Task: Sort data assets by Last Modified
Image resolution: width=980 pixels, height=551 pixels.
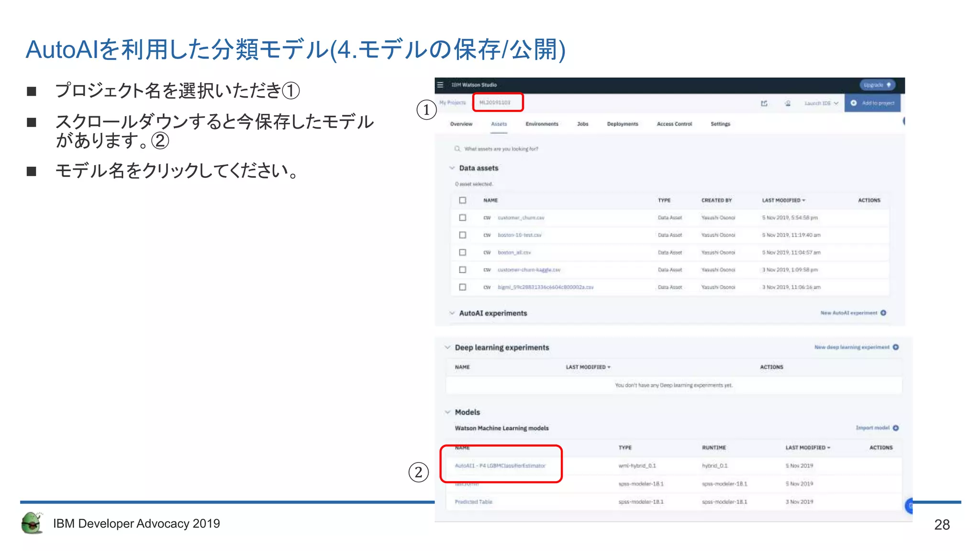Action: click(x=784, y=200)
